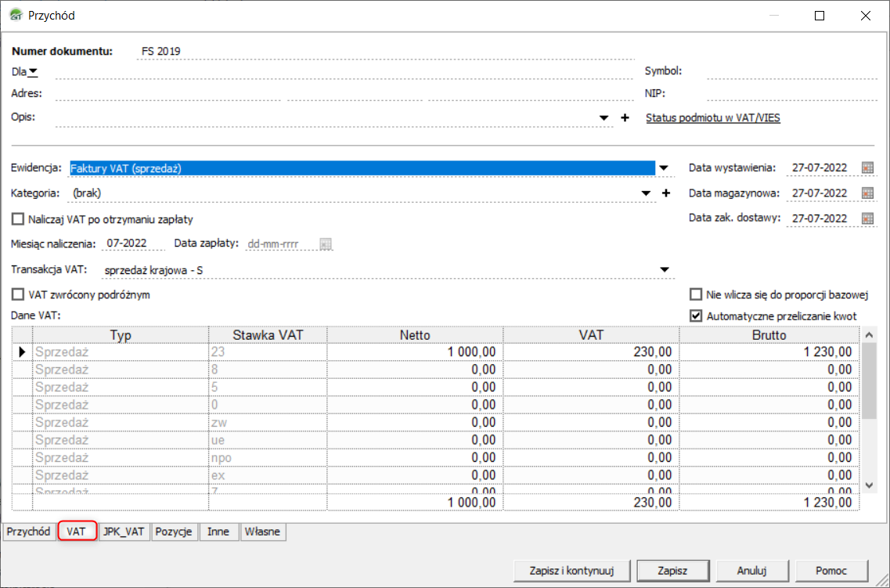This screenshot has width=890, height=588.
Task: Open the Kategoria dropdown
Action: pos(646,193)
